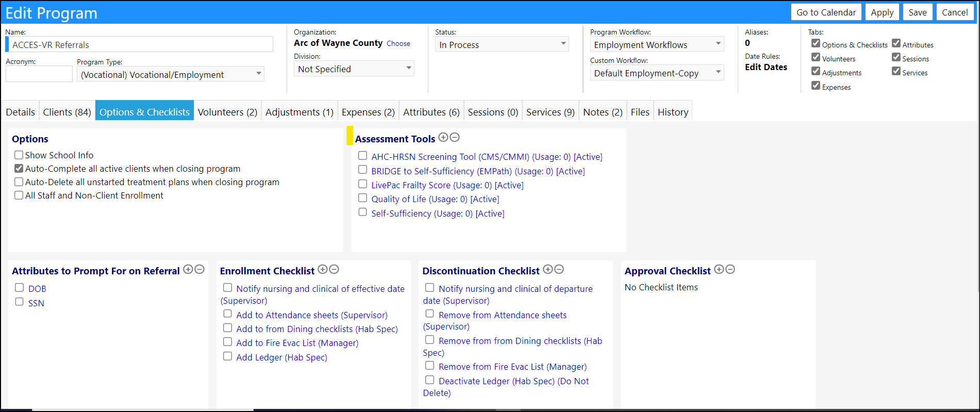The height and width of the screenshot is (412, 980).
Task: Select LivePac Frailty Score checkbox
Action: pyautogui.click(x=363, y=184)
